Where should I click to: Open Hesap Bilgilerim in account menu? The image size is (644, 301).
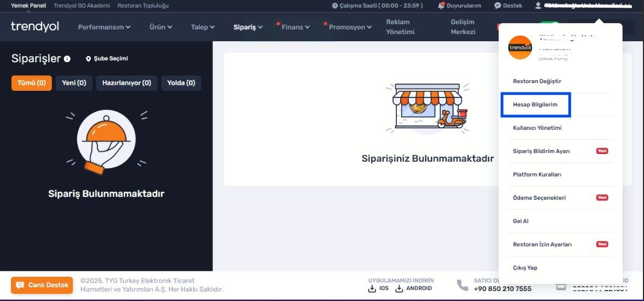point(535,105)
